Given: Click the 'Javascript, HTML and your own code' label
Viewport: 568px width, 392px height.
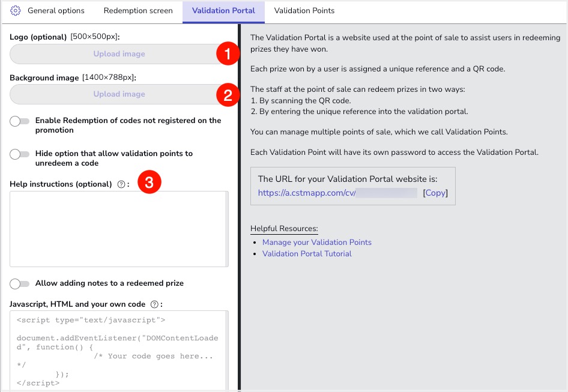Looking at the screenshot, I should [77, 304].
